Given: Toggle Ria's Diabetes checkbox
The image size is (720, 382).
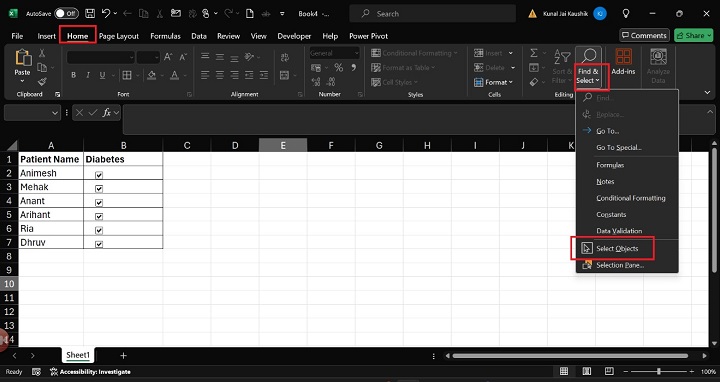Looking at the screenshot, I should click(99, 230).
